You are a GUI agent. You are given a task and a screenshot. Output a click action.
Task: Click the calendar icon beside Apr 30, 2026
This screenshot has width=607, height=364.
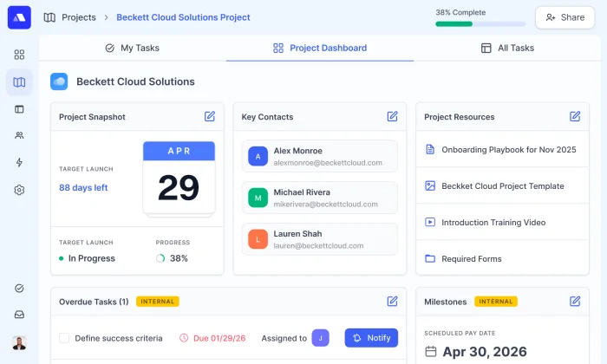pyautogui.click(x=431, y=352)
